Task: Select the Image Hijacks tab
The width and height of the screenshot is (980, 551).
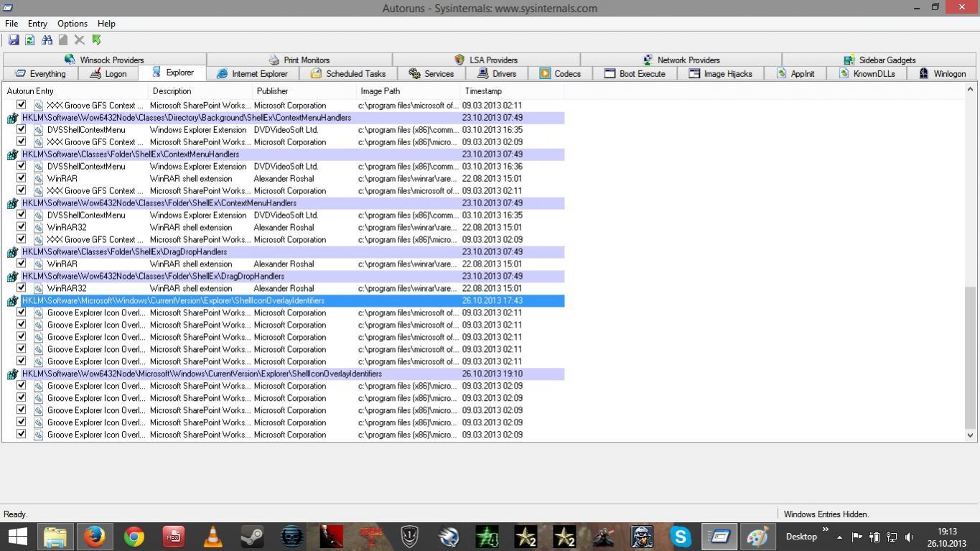Action: click(x=720, y=73)
